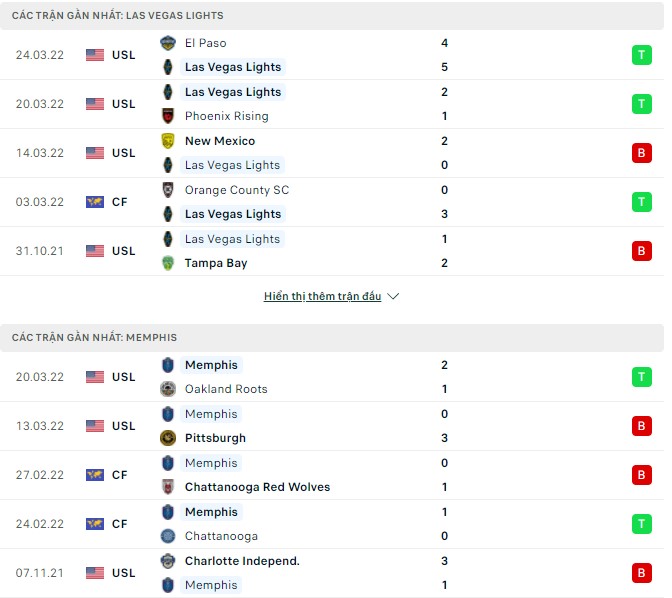This screenshot has width=672, height=598.
Task: Click the green T badge for El Paso match
Action: [640, 55]
